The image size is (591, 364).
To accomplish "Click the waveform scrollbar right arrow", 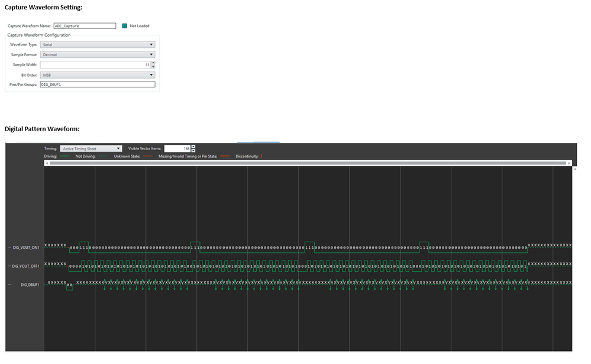I will tap(569, 163).
